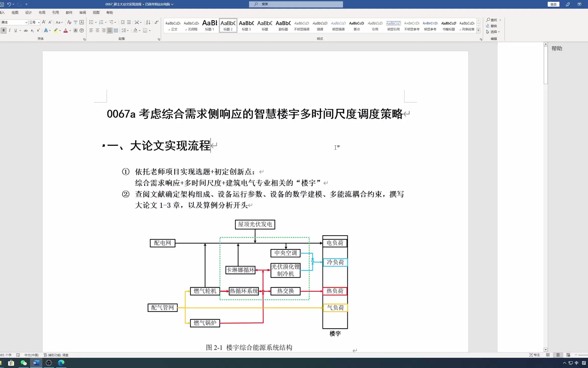Apply yellow text highlight color
Image resolution: width=588 pixels, height=368 pixels.
coord(56,30)
